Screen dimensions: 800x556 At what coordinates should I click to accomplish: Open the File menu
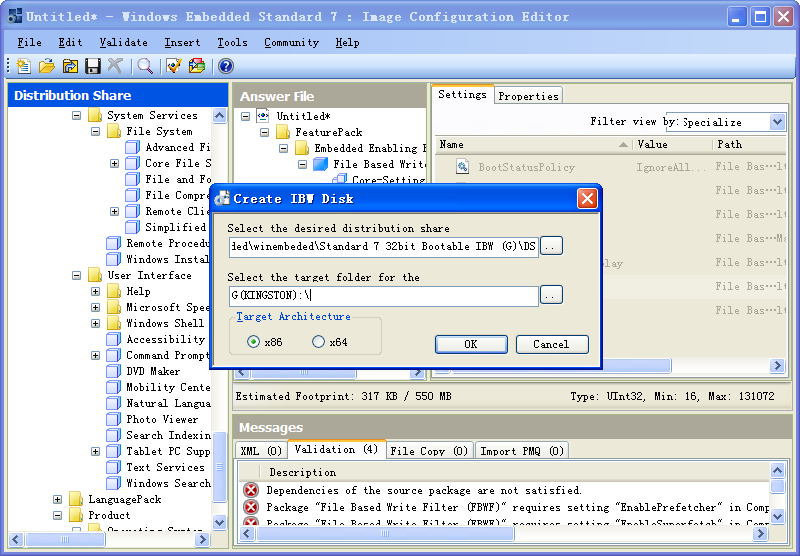click(x=30, y=42)
